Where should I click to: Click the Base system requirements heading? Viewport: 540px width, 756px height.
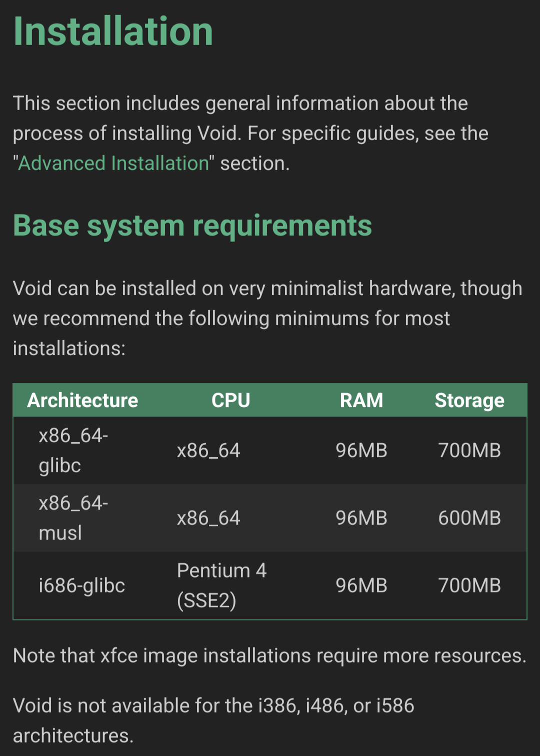pyautogui.click(x=192, y=226)
